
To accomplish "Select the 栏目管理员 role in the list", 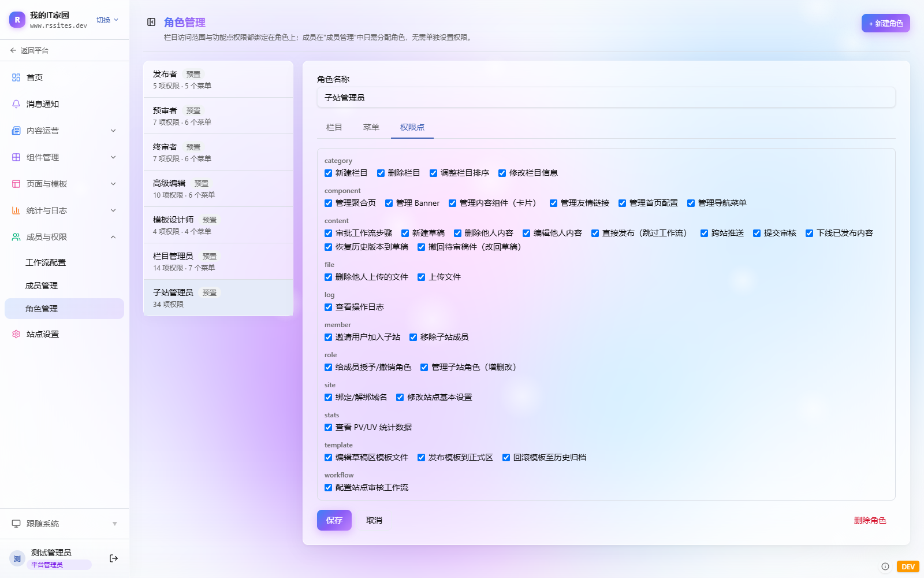I will (x=218, y=261).
